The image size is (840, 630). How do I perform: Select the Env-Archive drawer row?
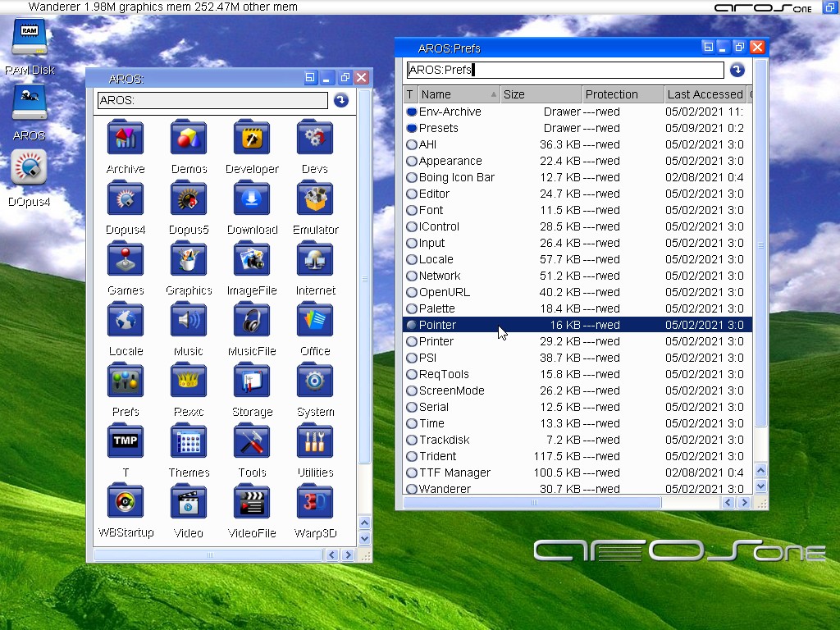(450, 112)
